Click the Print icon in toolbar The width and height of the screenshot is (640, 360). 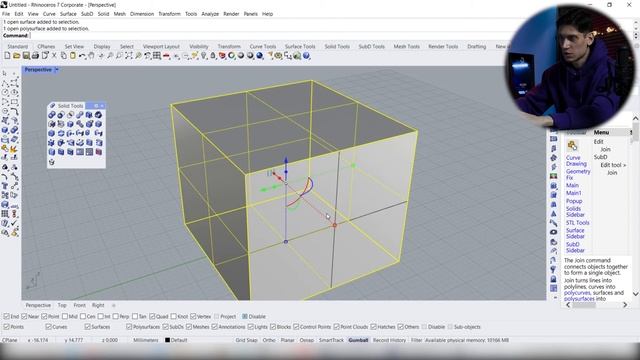(x=35, y=56)
